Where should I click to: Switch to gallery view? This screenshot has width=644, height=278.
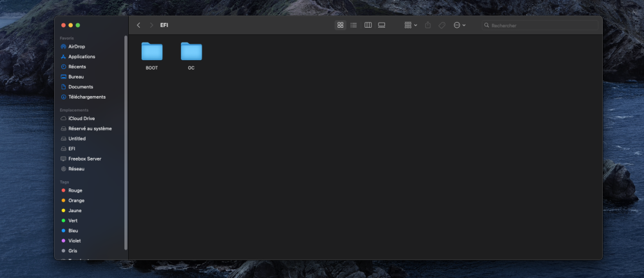[x=381, y=25]
